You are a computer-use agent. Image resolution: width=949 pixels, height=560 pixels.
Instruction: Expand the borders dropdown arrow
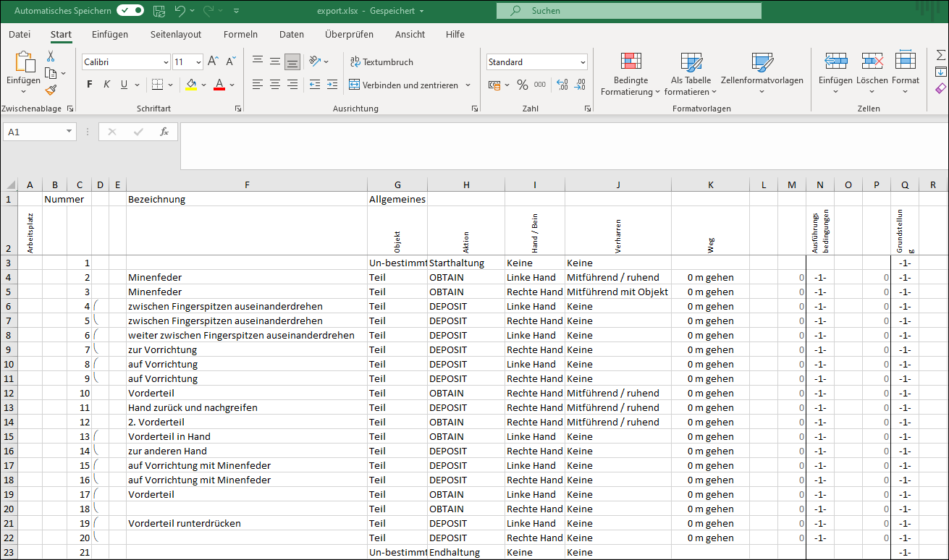pyautogui.click(x=170, y=85)
